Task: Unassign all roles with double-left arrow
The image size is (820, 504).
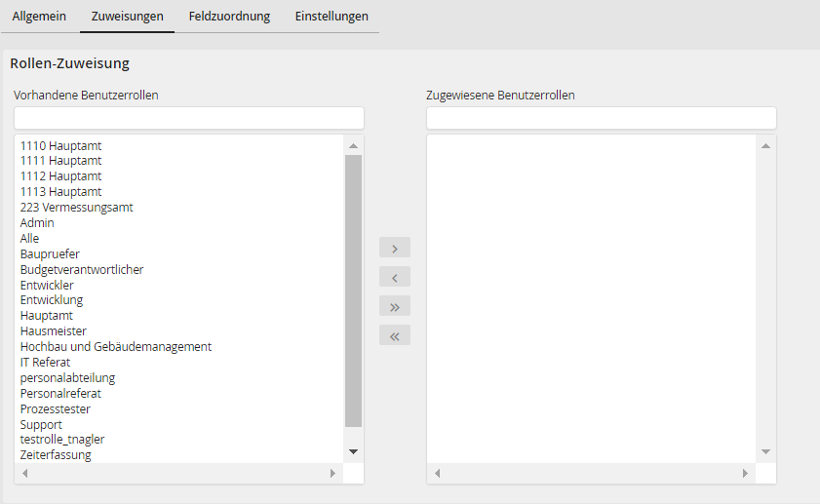Action: (394, 335)
